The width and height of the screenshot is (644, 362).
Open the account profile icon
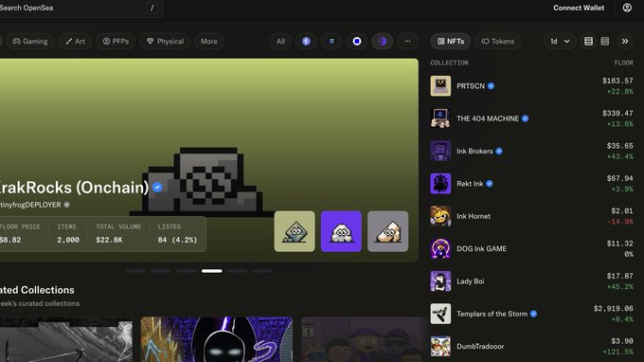[627, 8]
